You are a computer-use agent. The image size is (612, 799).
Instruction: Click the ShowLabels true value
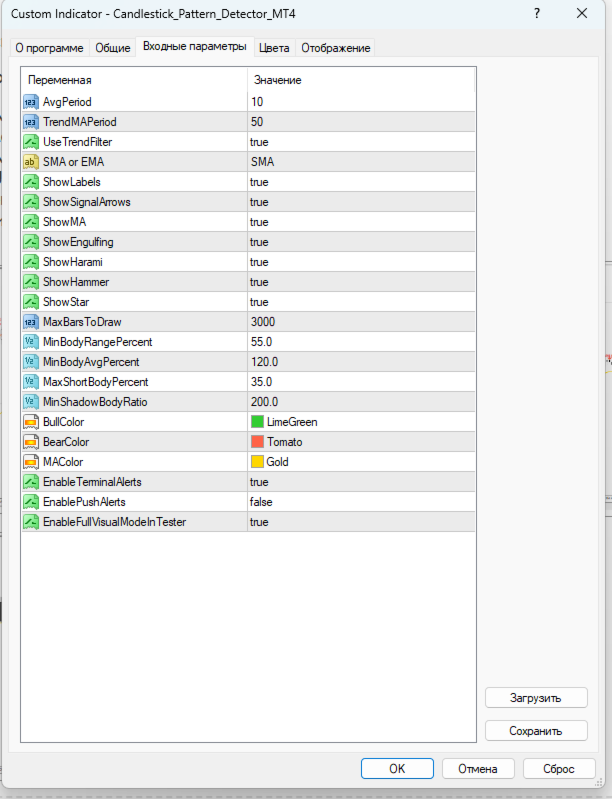pos(259,182)
